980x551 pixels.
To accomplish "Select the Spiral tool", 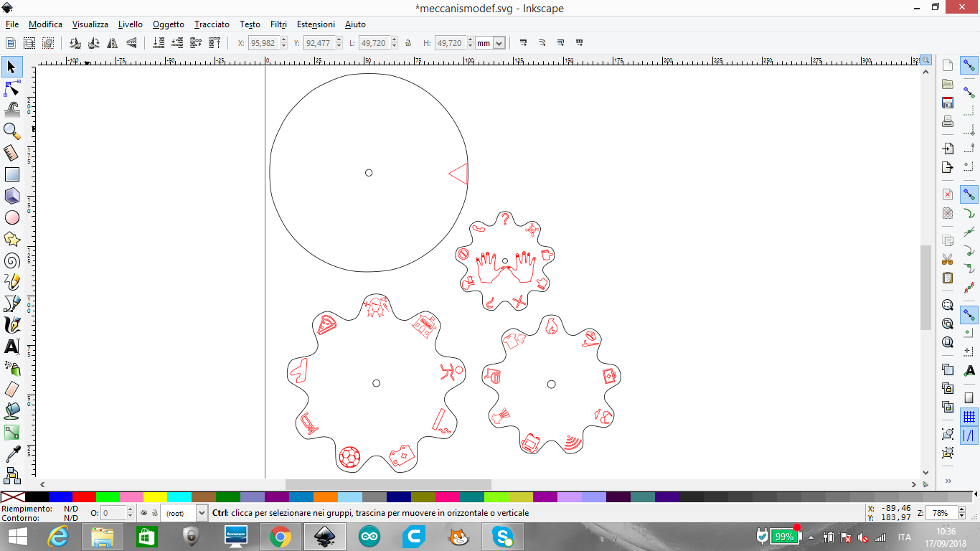I will pos(11,260).
